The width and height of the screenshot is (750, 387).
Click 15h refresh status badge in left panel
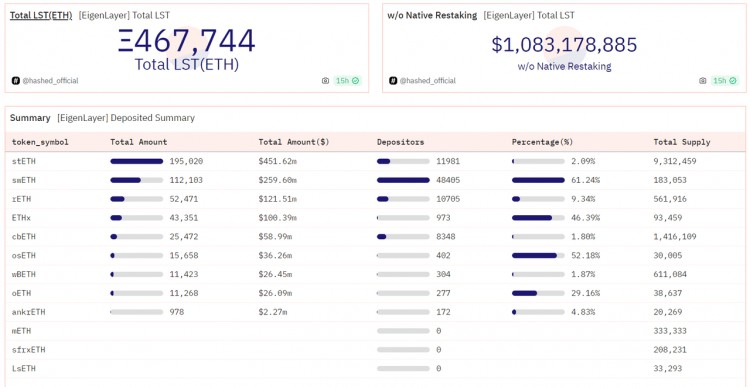point(347,81)
